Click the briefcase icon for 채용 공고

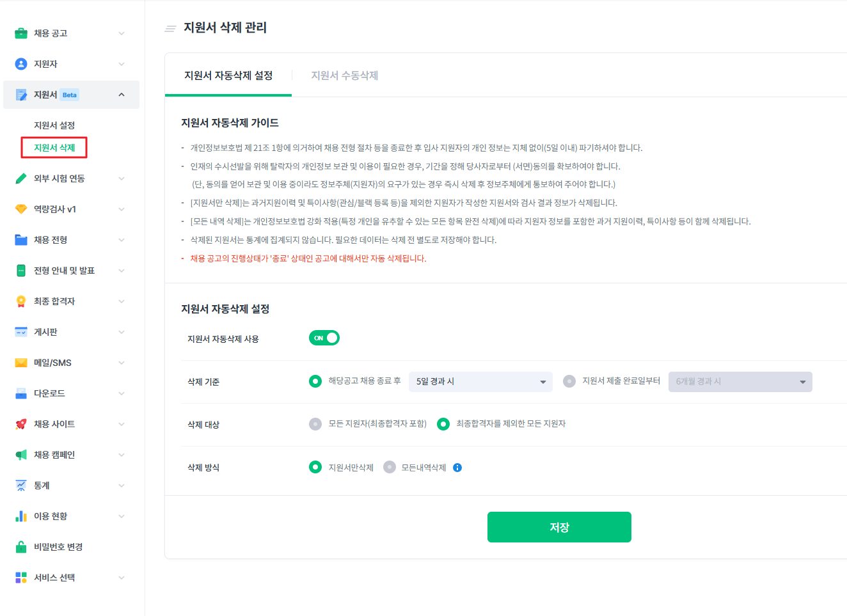point(21,33)
